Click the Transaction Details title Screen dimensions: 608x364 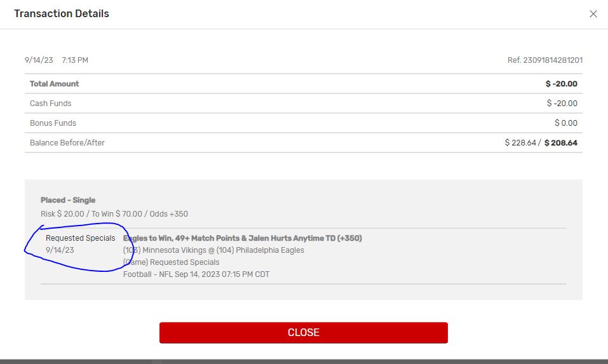[x=62, y=13]
